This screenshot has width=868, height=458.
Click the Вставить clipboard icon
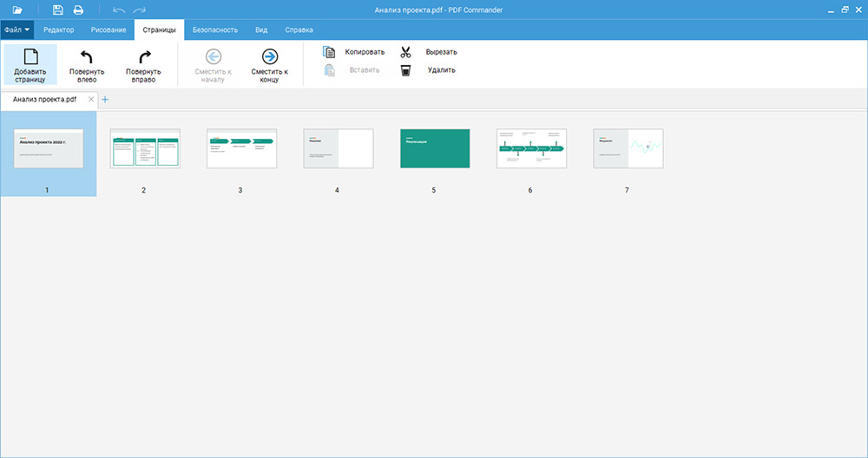[x=329, y=70]
